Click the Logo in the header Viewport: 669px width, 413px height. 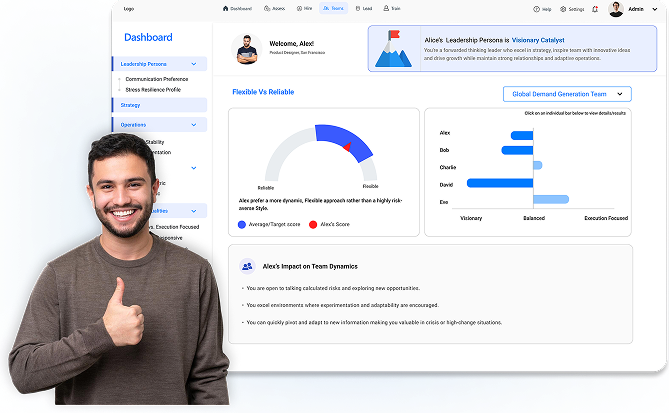click(x=129, y=9)
